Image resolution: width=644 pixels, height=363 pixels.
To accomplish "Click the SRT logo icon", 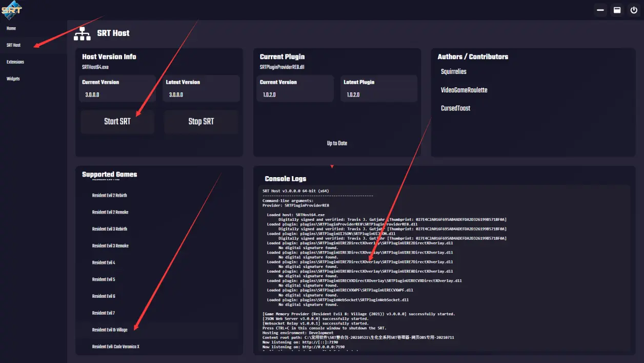I will 12,9.
